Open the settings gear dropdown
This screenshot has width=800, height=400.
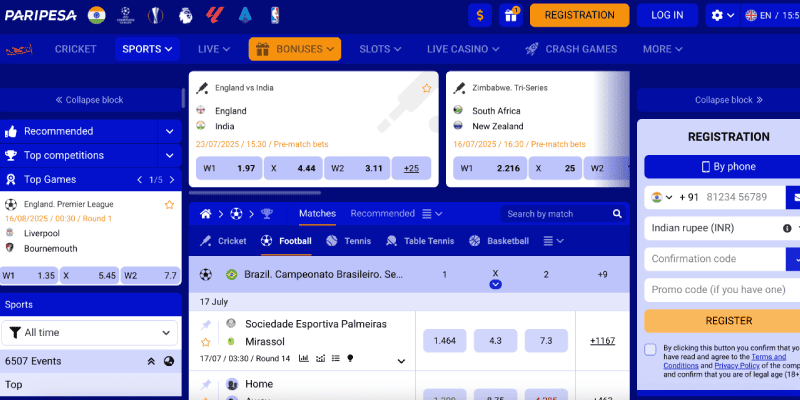(x=722, y=15)
